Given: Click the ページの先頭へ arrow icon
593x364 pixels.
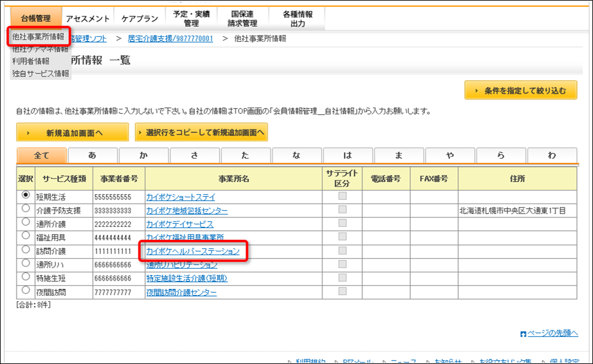Looking at the screenshot, I should pyautogui.click(x=523, y=334).
